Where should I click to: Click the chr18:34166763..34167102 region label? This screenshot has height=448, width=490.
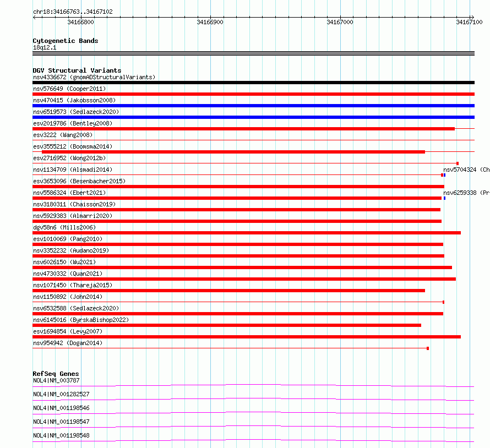click(x=73, y=12)
